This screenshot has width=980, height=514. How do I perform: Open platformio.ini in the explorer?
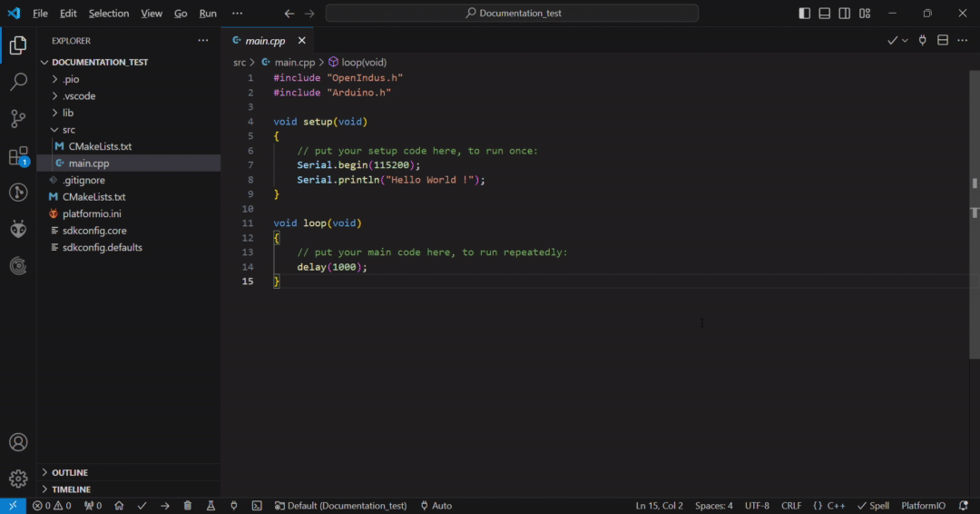pos(91,213)
